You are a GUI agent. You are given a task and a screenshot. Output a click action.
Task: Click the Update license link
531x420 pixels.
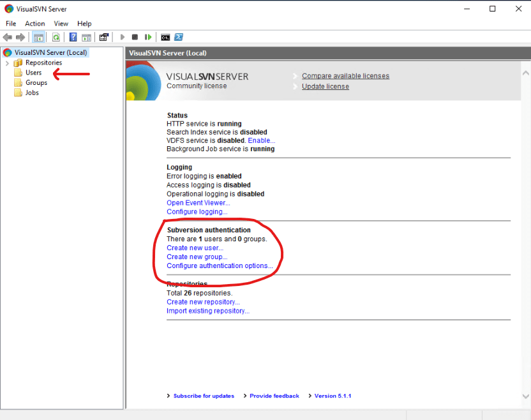pyautogui.click(x=325, y=86)
